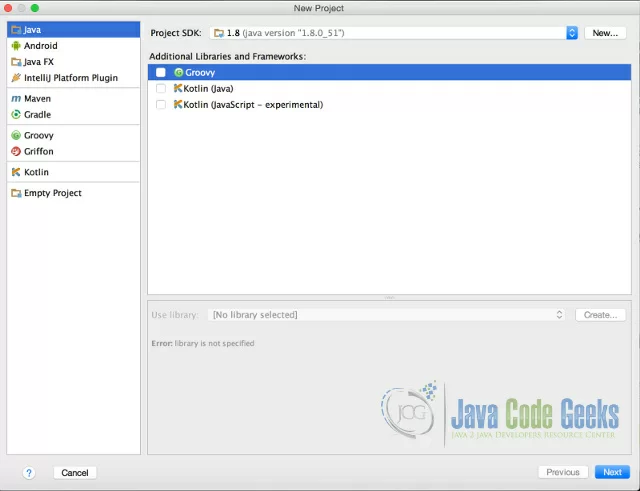Click Kotlin (JavaScript) framework icon
Screen dimensions: 640x491
click(x=178, y=104)
